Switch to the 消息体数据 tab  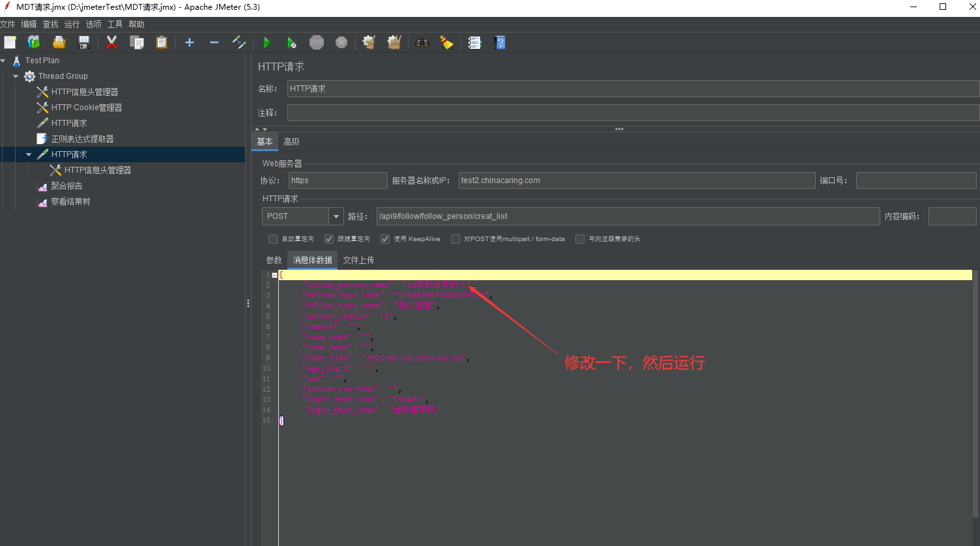[x=312, y=260]
